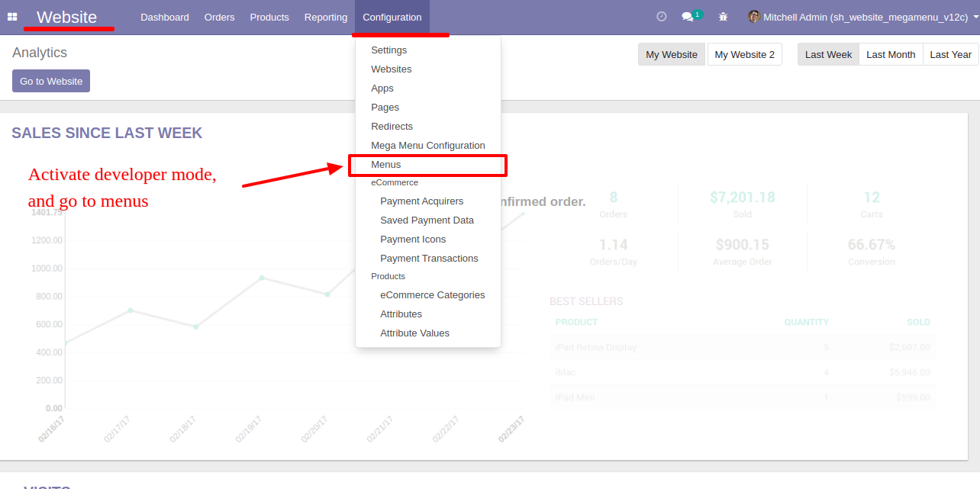Open Mega Menu Configuration
The height and width of the screenshot is (489, 980).
coord(428,146)
